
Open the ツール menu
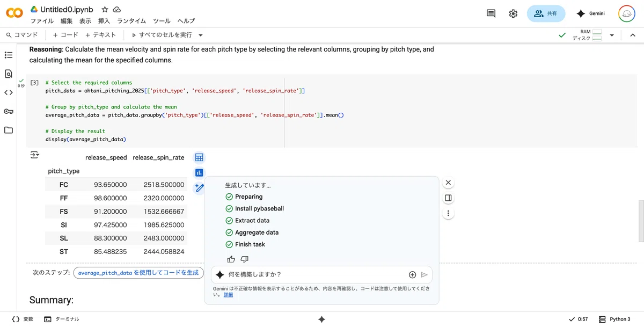(x=162, y=21)
